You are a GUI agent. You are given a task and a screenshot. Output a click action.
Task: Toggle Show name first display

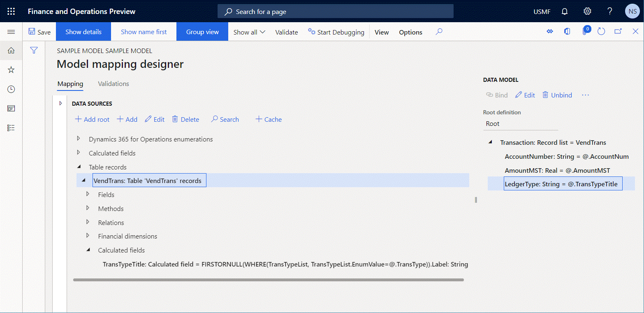coord(144,32)
